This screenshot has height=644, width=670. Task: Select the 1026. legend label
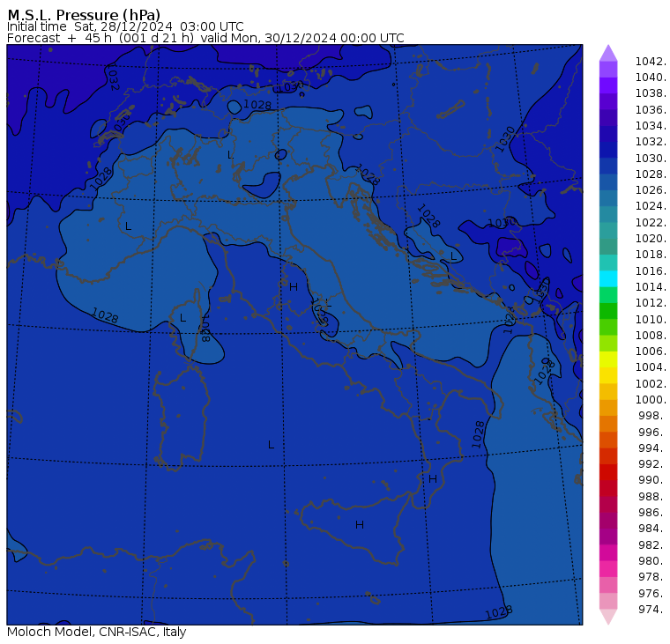point(651,189)
